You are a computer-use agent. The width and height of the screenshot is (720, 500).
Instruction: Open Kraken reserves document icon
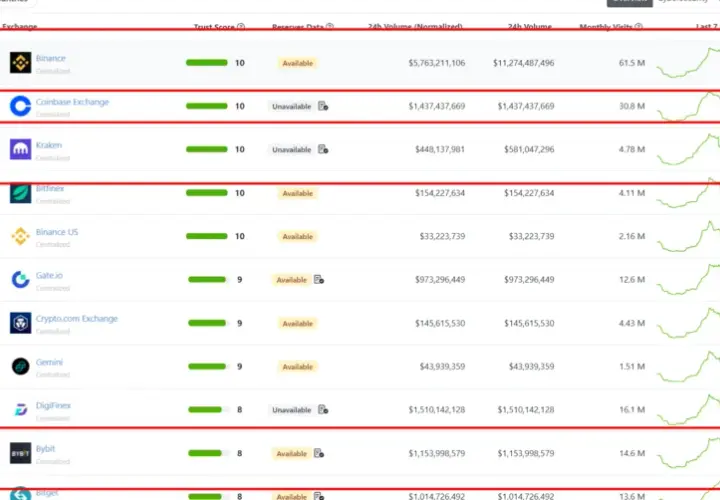point(323,149)
